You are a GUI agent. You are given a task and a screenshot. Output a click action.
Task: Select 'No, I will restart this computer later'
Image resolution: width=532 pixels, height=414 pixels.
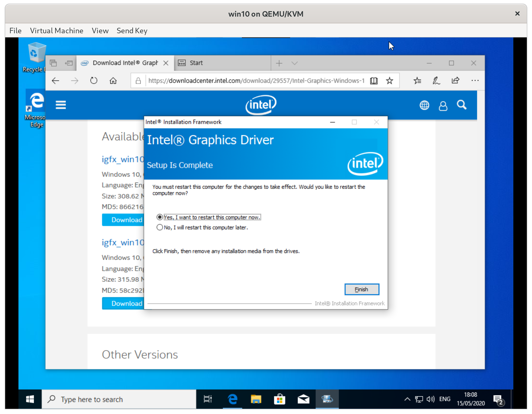pyautogui.click(x=202, y=228)
